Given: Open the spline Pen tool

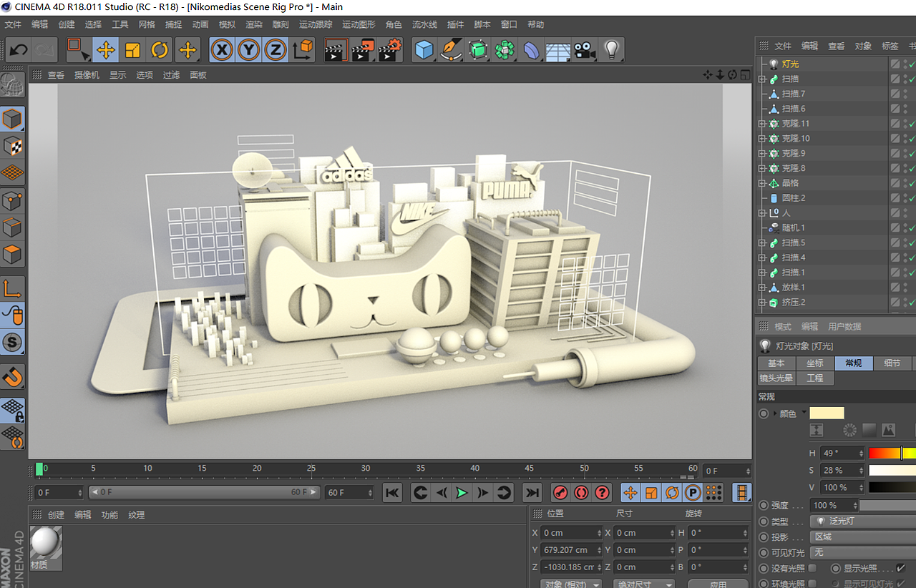Looking at the screenshot, I should tap(452, 50).
